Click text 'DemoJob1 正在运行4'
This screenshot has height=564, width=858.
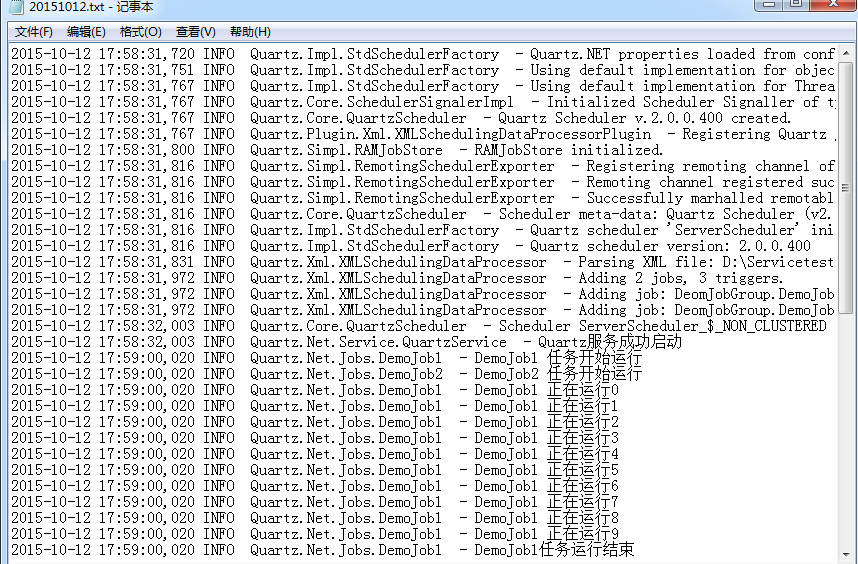pos(547,454)
